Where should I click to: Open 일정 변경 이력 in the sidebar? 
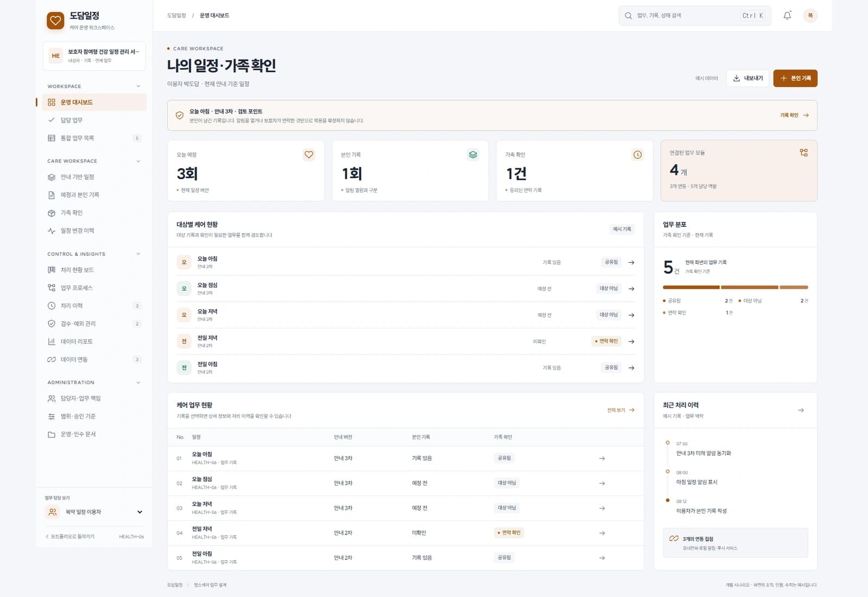pyautogui.click(x=94, y=231)
